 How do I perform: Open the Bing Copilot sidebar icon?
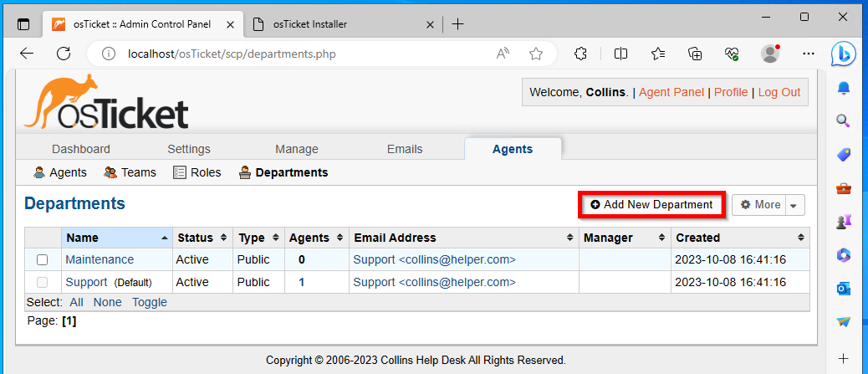(x=843, y=54)
